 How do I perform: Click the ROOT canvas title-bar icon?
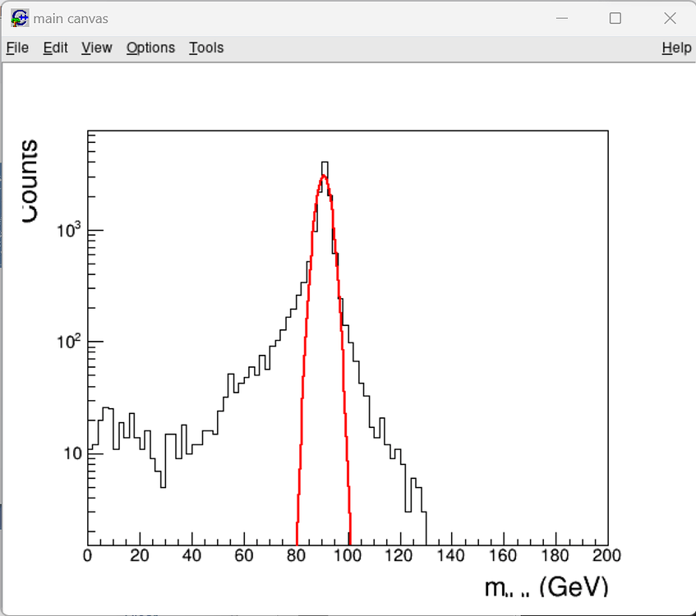pyautogui.click(x=20, y=18)
